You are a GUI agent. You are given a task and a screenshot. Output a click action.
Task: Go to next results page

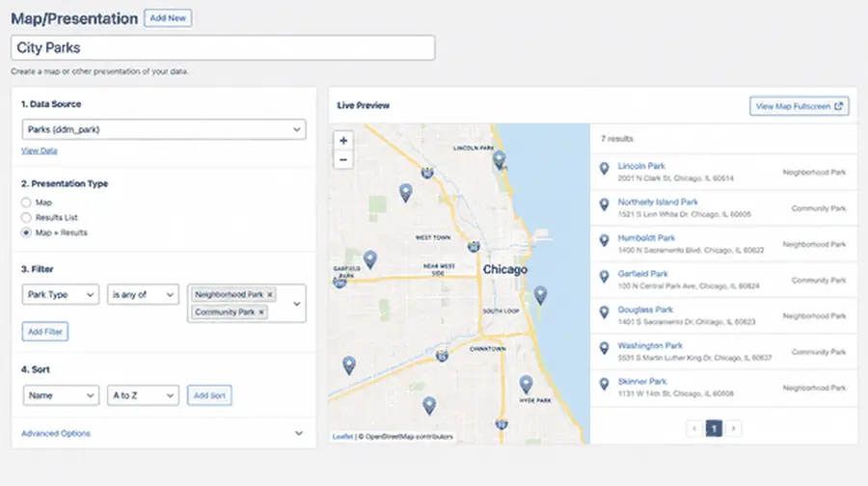pos(734,428)
